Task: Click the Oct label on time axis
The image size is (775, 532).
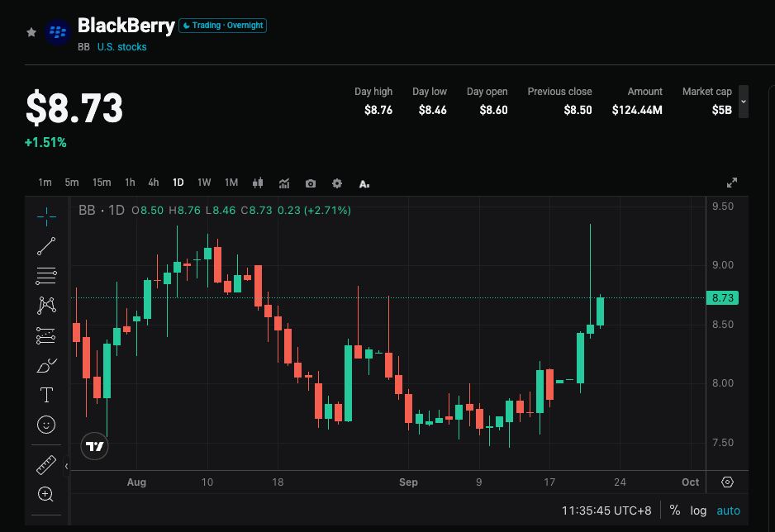Action: [690, 482]
